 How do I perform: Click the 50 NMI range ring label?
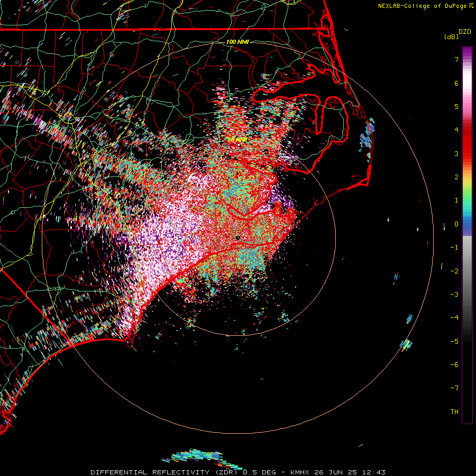pyautogui.click(x=237, y=140)
